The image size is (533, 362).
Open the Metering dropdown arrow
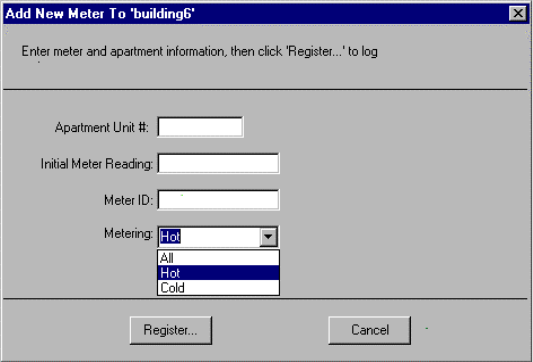[x=268, y=236]
